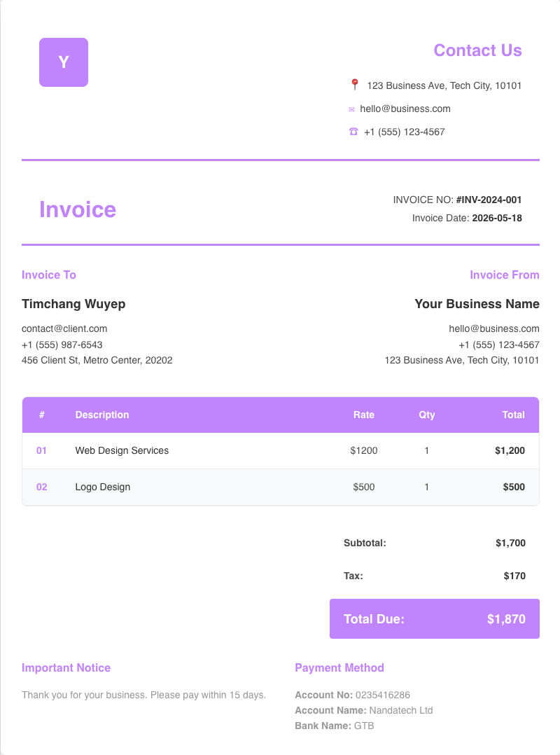This screenshot has height=755, width=560.
Task: Click the envelope email icon
Action: tap(351, 110)
